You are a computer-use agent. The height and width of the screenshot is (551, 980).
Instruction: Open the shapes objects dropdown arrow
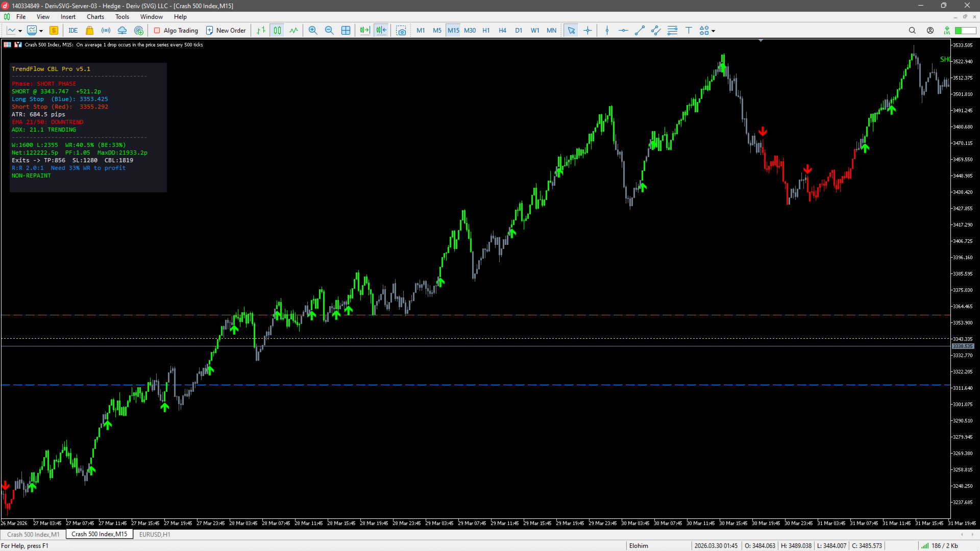click(x=714, y=31)
